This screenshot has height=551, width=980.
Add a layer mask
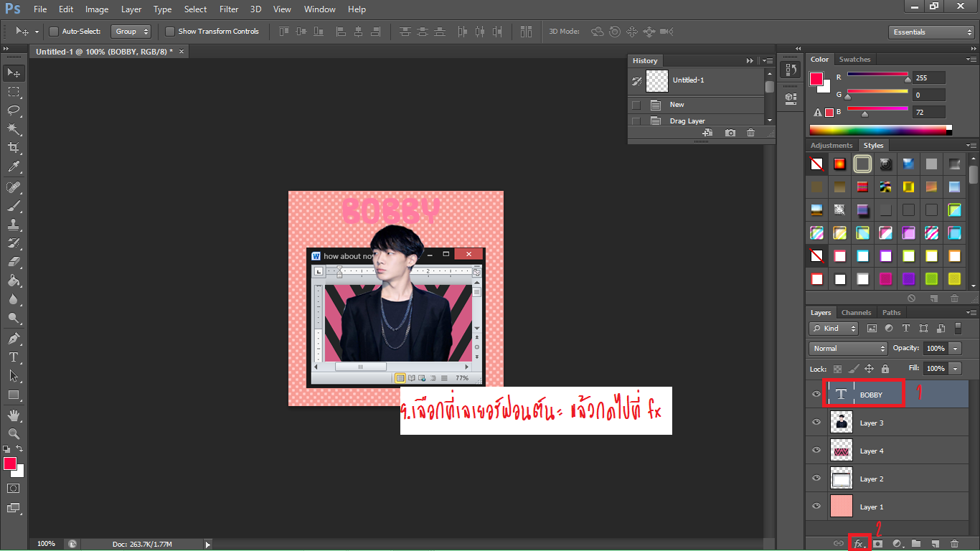point(877,544)
